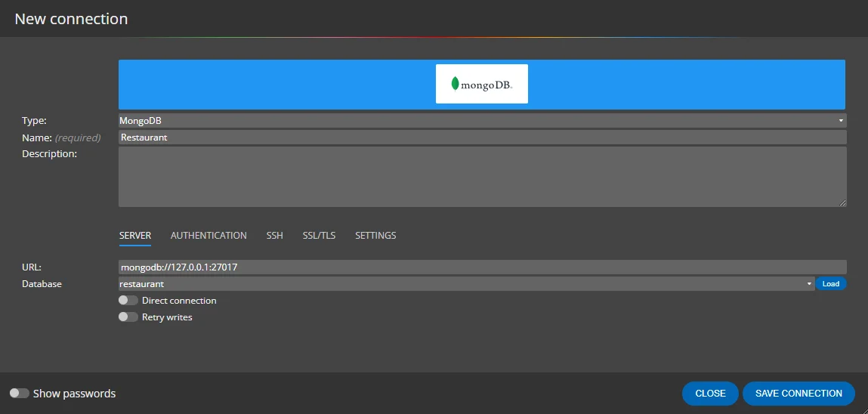
Task: Open the Type dropdown showing MongoDB
Action: pyautogui.click(x=482, y=121)
